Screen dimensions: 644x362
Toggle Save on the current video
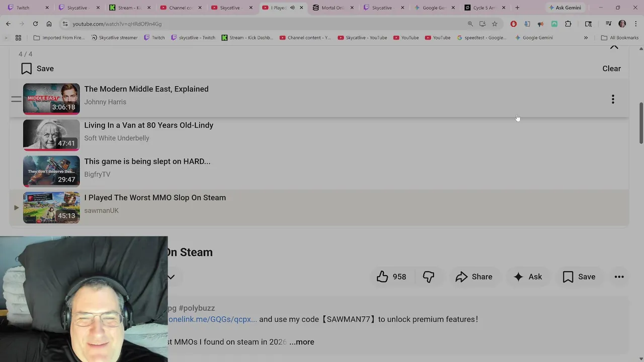coord(579,277)
